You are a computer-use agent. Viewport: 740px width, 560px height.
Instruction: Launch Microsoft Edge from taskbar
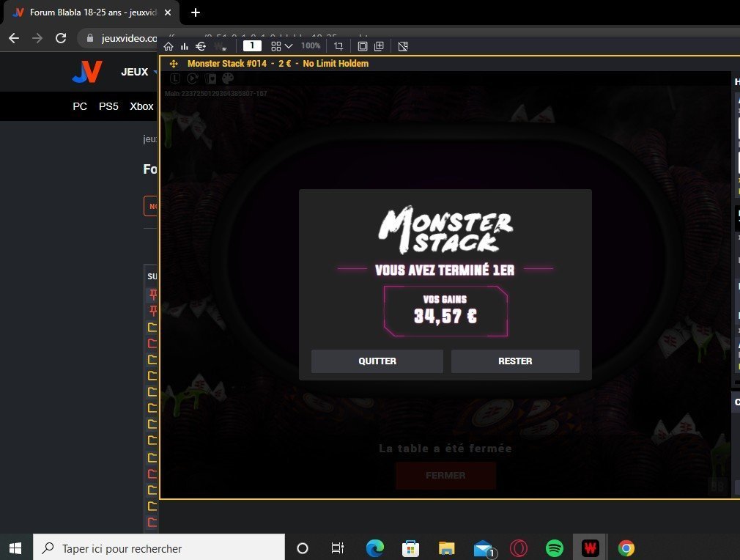[x=374, y=548]
